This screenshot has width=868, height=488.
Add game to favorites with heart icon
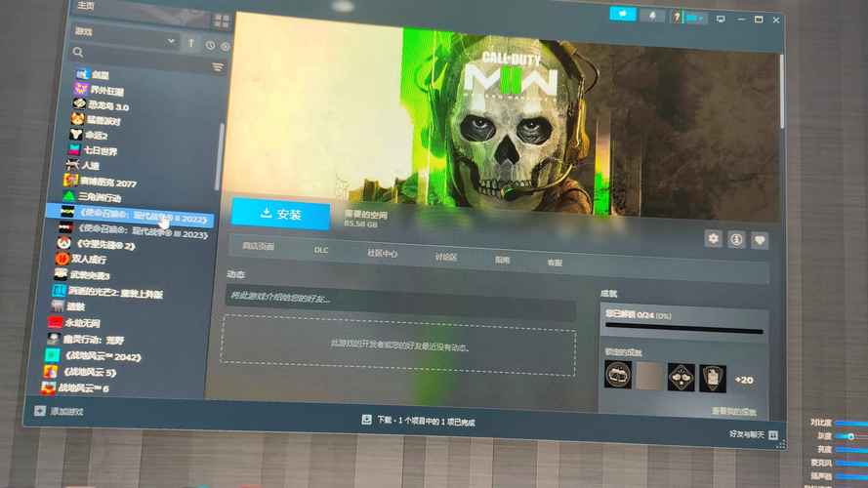[x=760, y=240]
